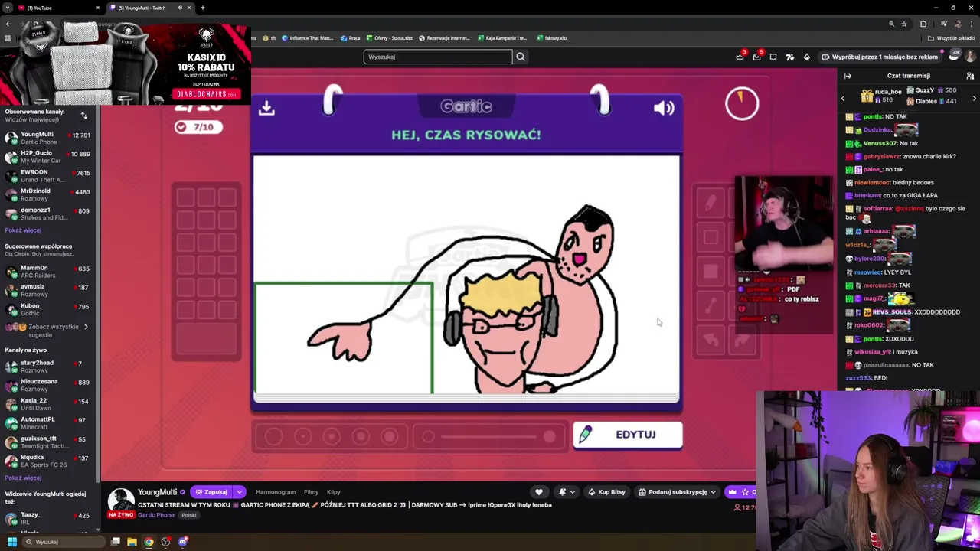Click Kup Bitsy button
980x551 pixels.
tap(606, 492)
